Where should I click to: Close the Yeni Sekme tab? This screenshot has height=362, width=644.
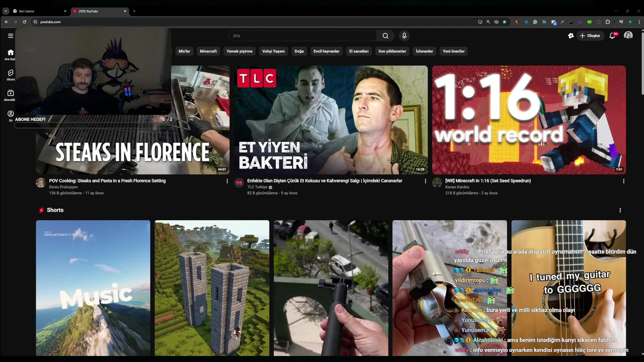[x=65, y=11]
